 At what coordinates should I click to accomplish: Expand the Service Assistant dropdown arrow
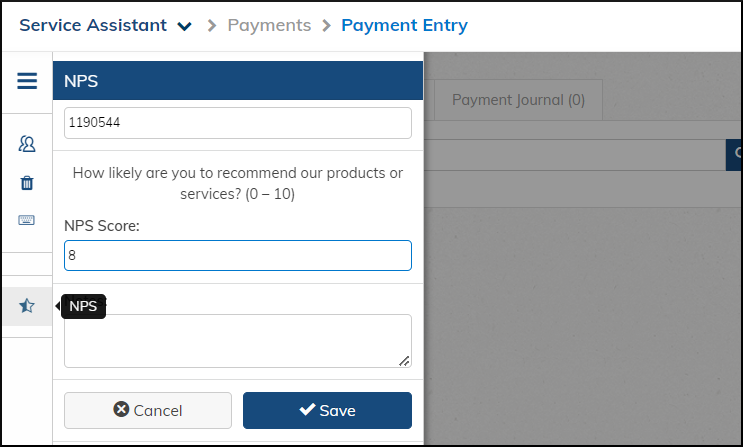(x=184, y=27)
